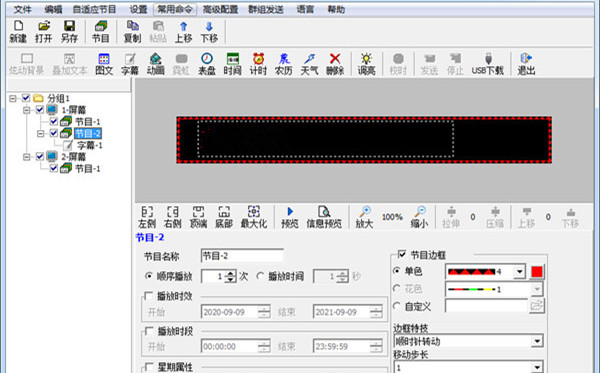
Task: Collapse the 2-屏幕 tree node
Action: pyautogui.click(x=26, y=157)
